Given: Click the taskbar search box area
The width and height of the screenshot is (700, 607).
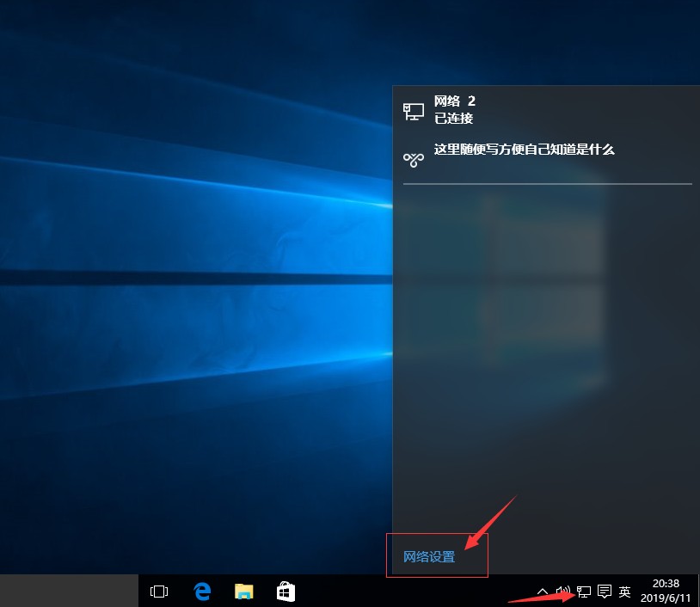Looking at the screenshot, I should pos(69,591).
